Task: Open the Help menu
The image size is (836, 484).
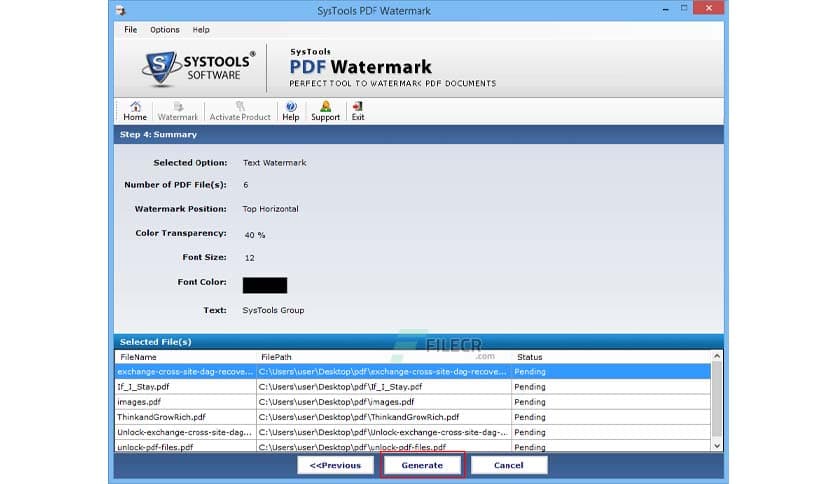Action: tap(201, 30)
